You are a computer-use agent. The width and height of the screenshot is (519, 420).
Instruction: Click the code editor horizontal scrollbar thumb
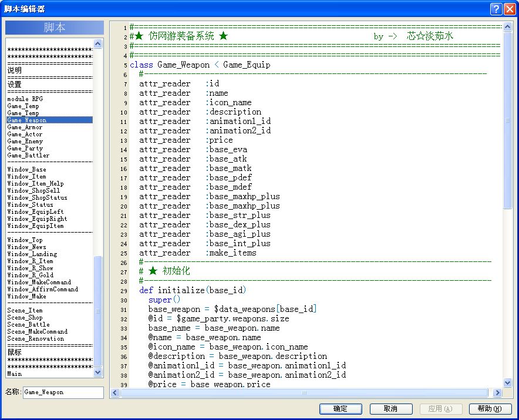[304, 393]
